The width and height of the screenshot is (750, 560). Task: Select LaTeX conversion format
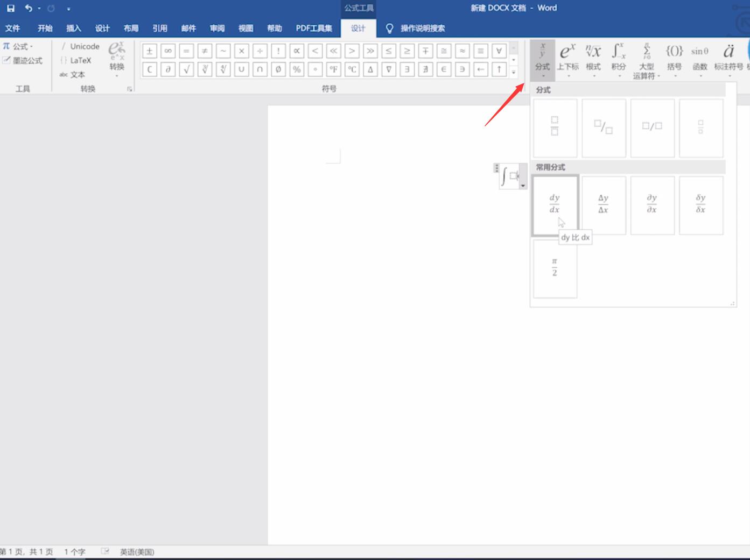(x=76, y=60)
